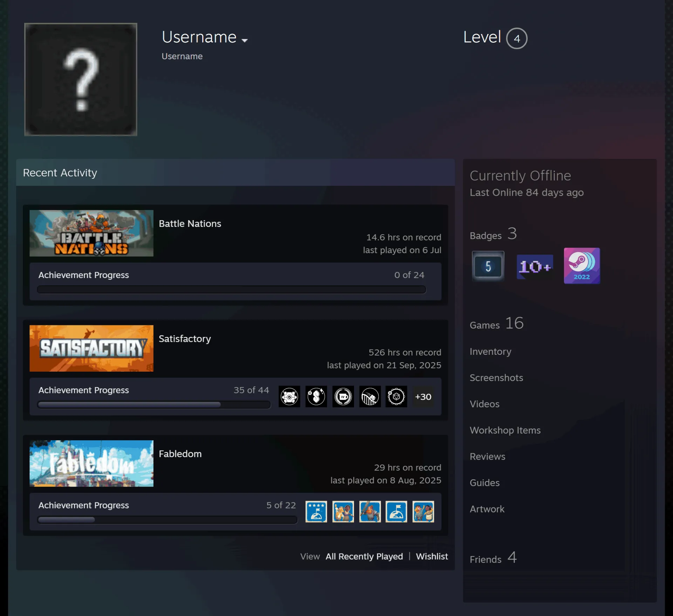Click fourth Fabledom achievement icon with flag

(396, 512)
